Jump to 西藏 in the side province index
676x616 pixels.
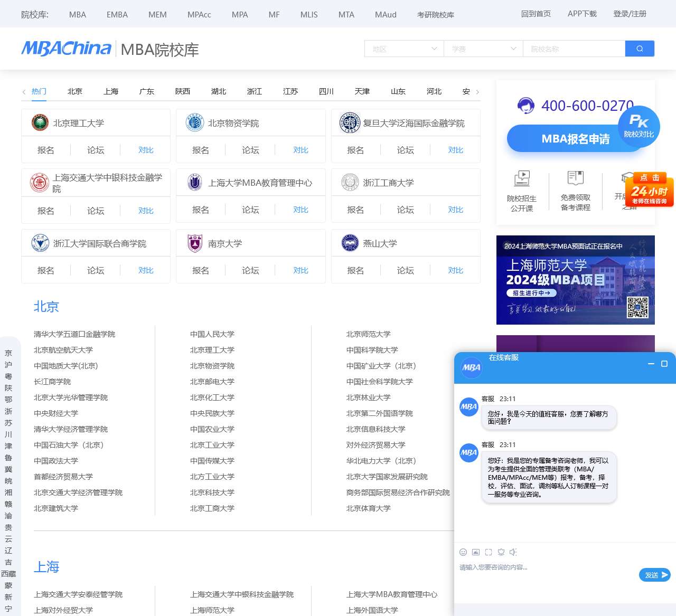8,574
